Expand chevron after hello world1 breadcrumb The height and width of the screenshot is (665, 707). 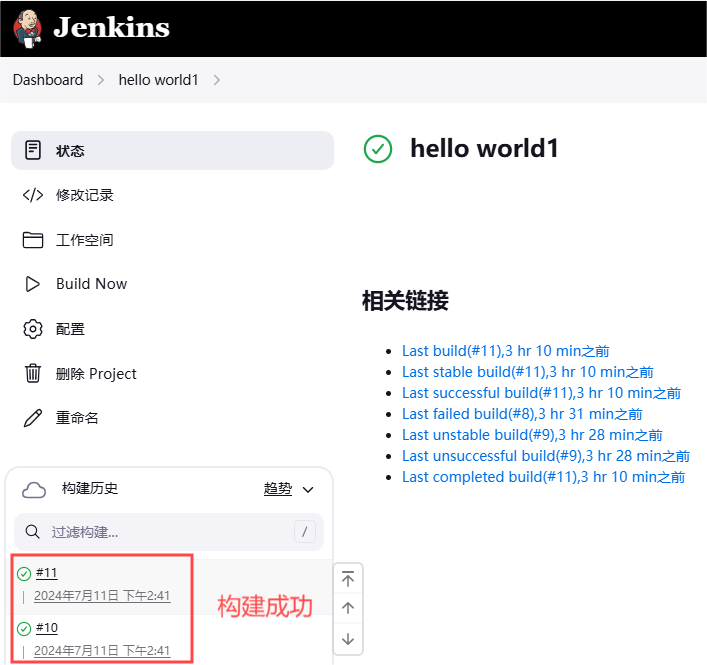(217, 80)
